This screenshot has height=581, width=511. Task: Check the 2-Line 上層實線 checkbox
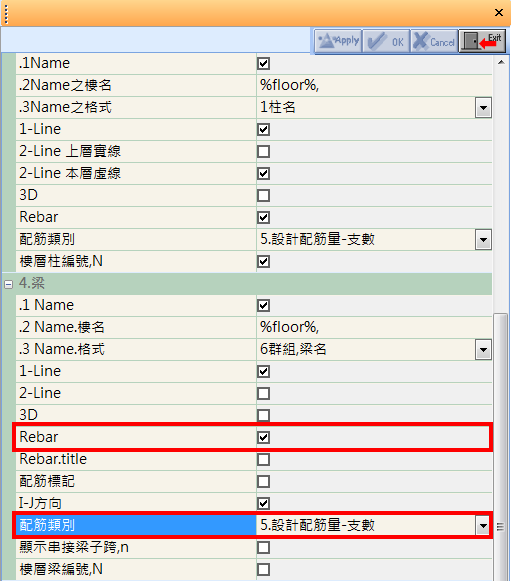pyautogui.click(x=263, y=151)
